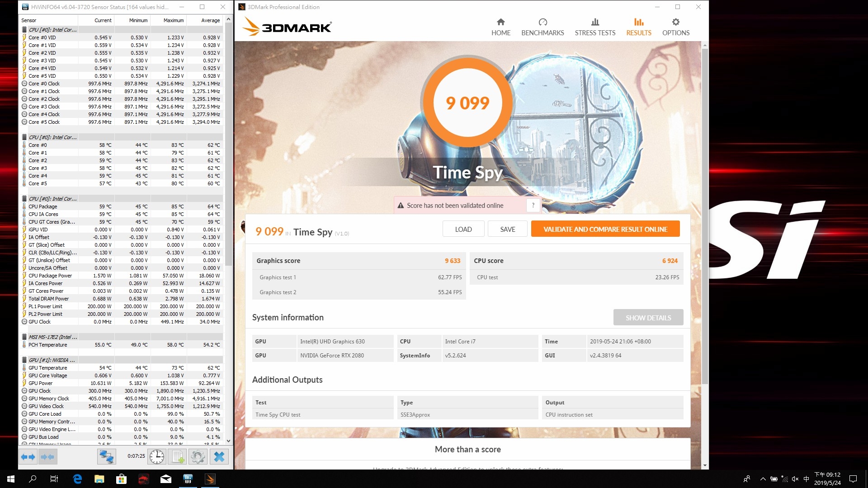Close sensors with blue X button
868x488 pixels.
[x=219, y=457]
